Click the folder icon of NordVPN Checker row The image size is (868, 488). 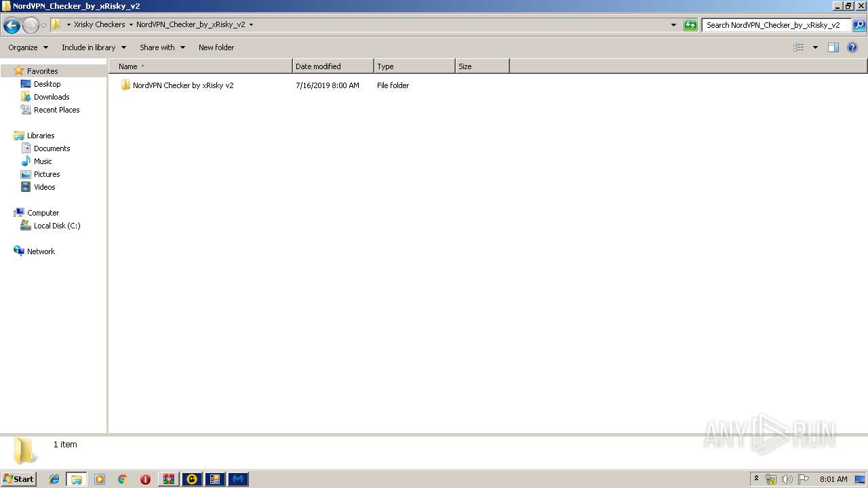coord(125,85)
